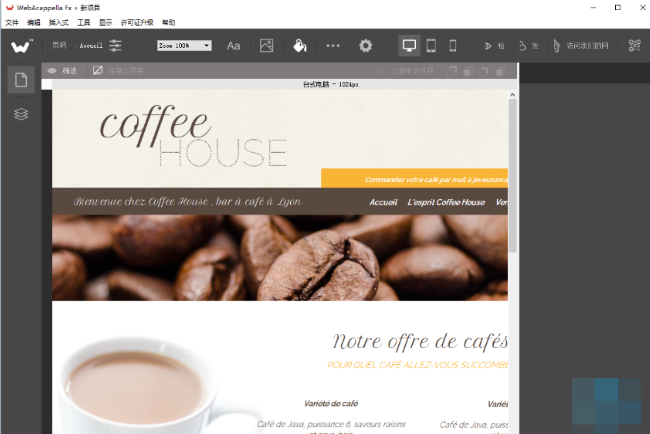Select Bienvenue chez Coffee House welcome text
The image size is (650, 434).
[187, 201]
